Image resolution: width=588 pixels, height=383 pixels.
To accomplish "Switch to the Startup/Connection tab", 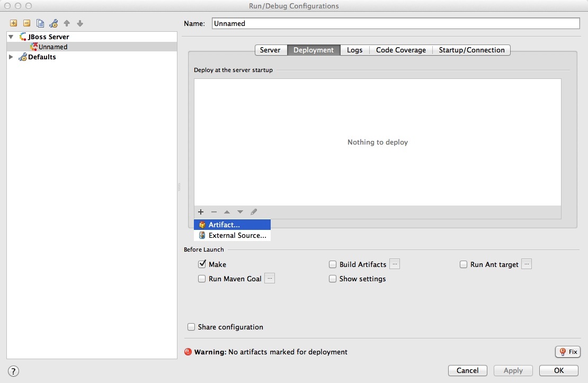I will pyautogui.click(x=471, y=50).
